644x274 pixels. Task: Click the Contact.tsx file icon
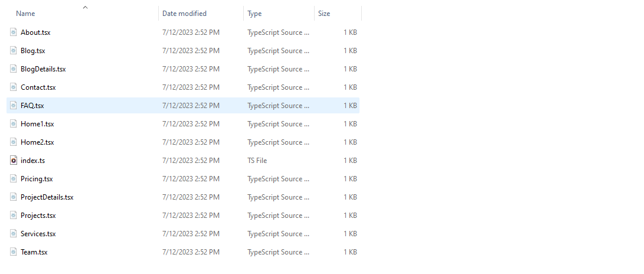click(x=14, y=87)
